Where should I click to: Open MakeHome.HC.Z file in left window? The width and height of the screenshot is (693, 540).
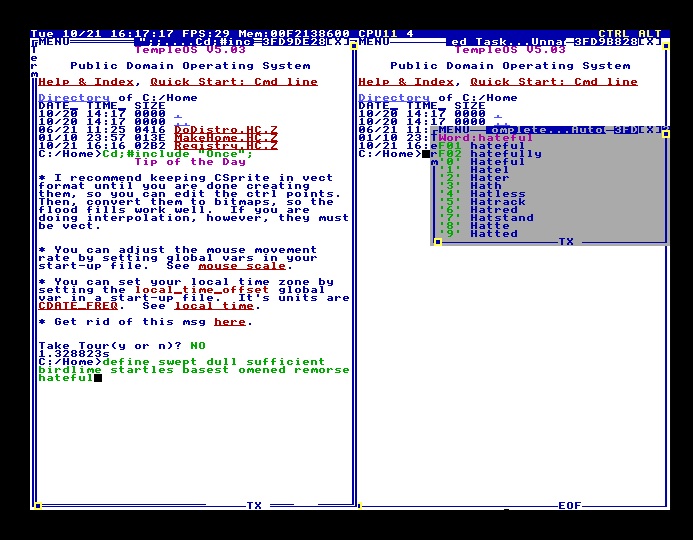(x=226, y=138)
